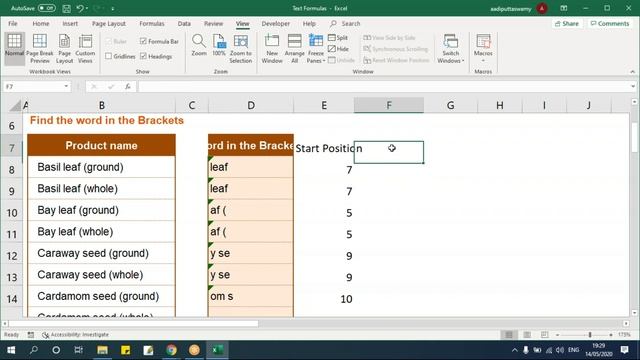Click the 'Product name' header cell
This screenshot has width=640, height=360.
click(101, 145)
